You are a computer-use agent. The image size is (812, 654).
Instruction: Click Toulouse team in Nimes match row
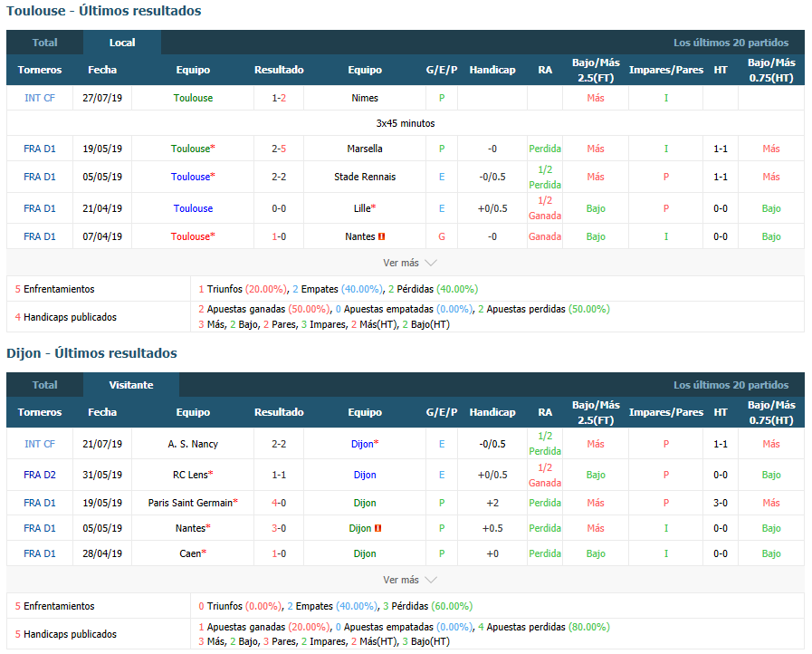193,98
